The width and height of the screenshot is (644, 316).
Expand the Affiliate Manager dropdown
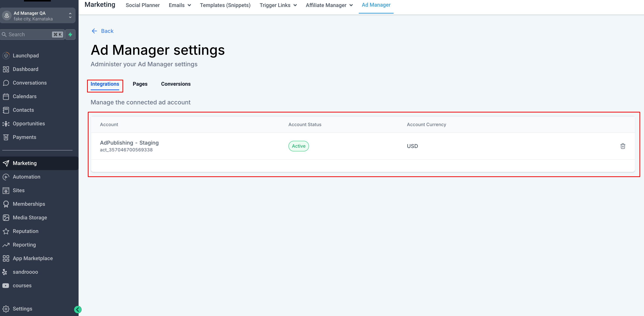tap(329, 5)
